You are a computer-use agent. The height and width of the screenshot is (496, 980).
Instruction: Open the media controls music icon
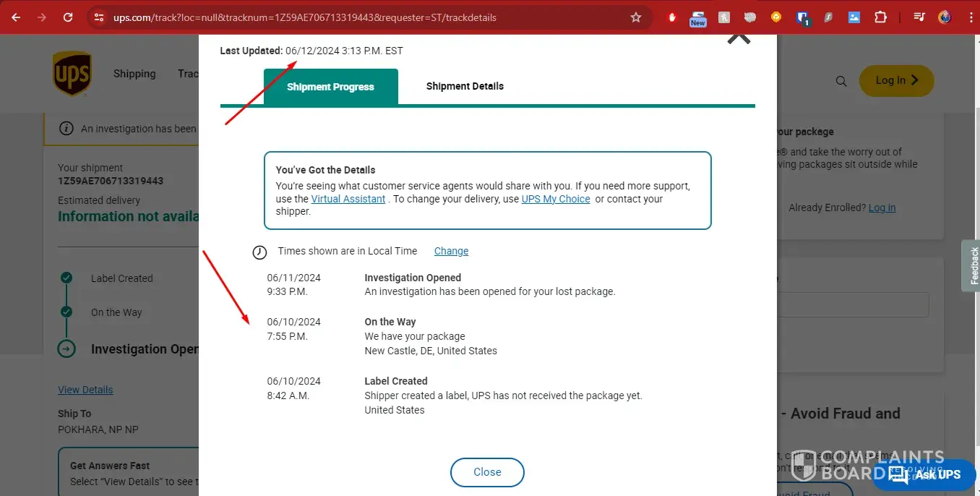click(x=919, y=17)
